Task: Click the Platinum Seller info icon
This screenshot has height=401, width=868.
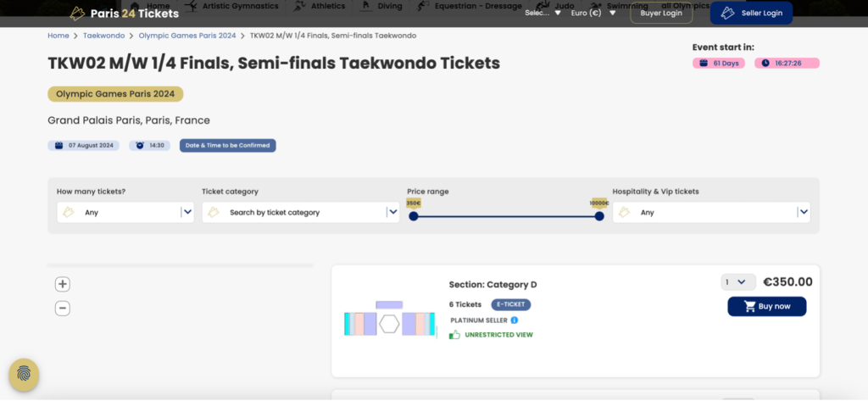Action: pyautogui.click(x=514, y=320)
